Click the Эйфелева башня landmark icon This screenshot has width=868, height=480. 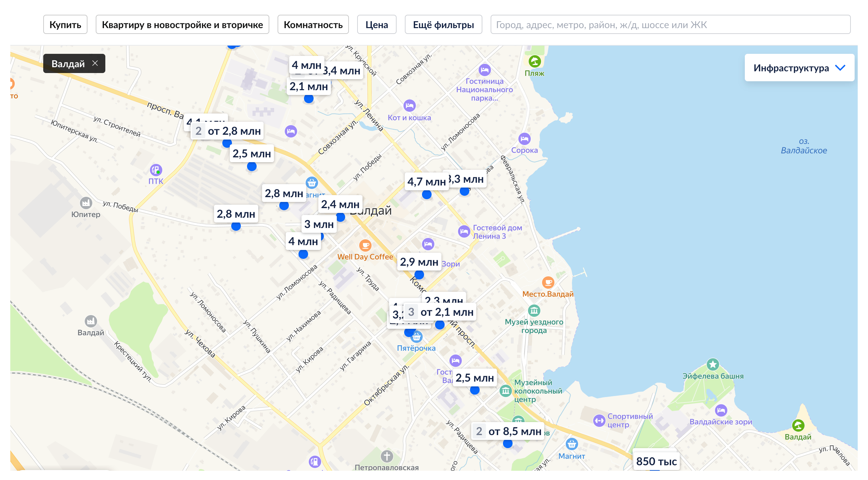pyautogui.click(x=713, y=364)
